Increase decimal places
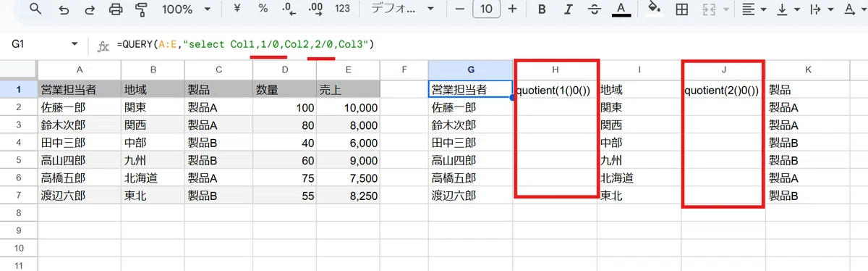 [315, 9]
